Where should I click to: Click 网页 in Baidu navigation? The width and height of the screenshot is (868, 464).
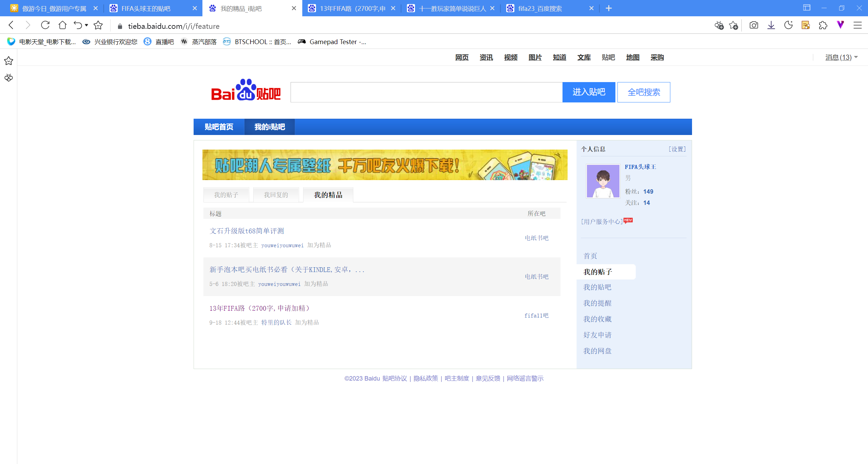coord(462,57)
